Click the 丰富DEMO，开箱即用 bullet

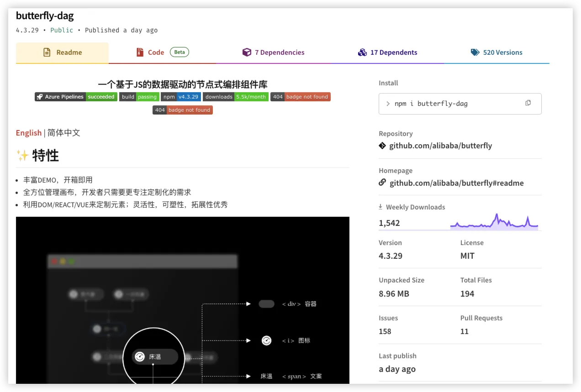point(58,180)
